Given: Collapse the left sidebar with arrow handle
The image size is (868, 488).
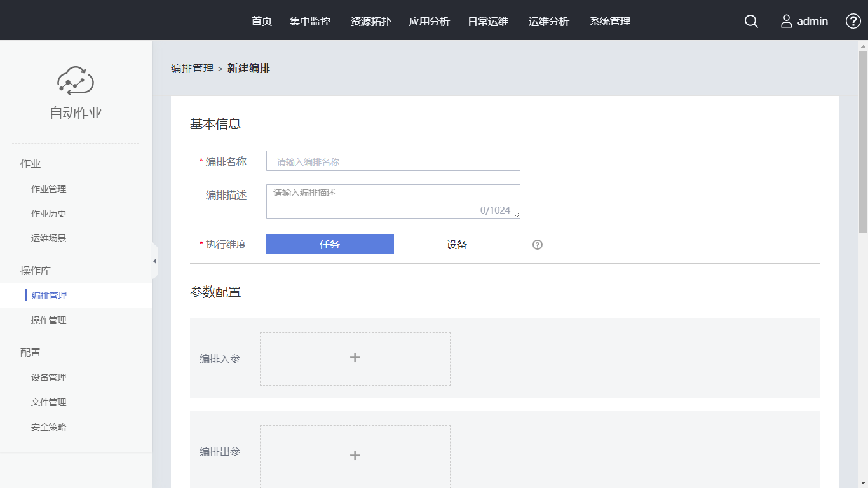Looking at the screenshot, I should tap(154, 261).
